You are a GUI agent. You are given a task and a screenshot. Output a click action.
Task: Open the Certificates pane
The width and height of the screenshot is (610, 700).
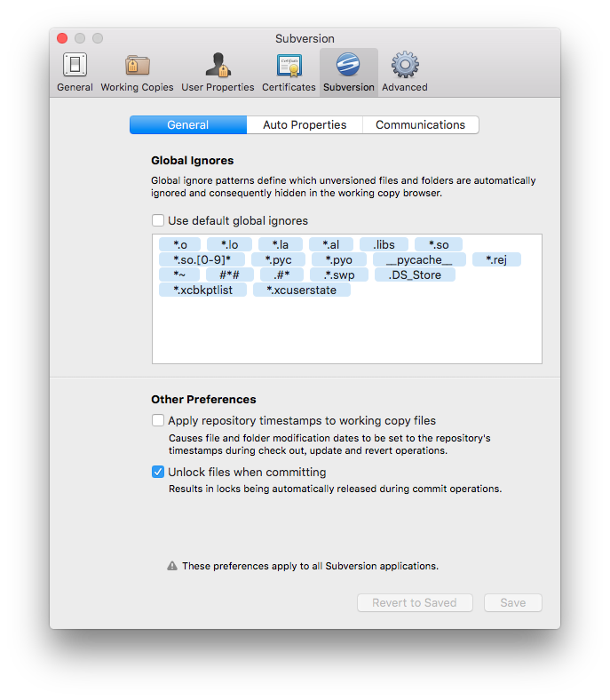pyautogui.click(x=289, y=71)
